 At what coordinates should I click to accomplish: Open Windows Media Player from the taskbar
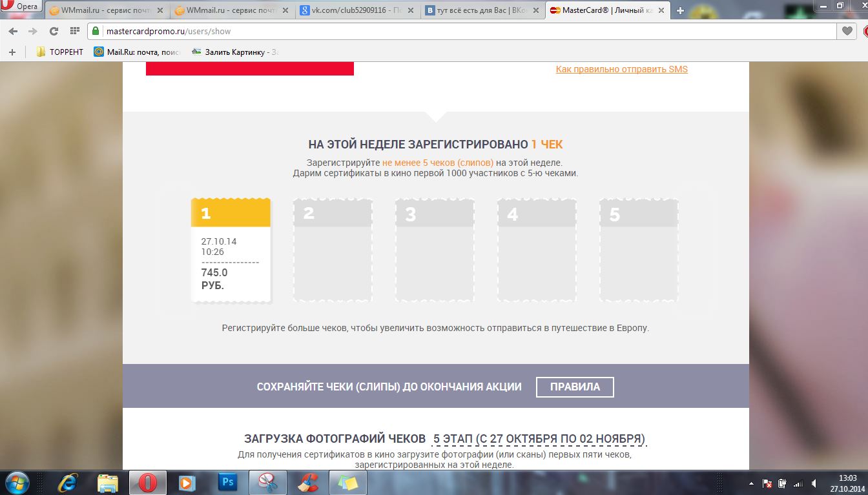tap(187, 483)
